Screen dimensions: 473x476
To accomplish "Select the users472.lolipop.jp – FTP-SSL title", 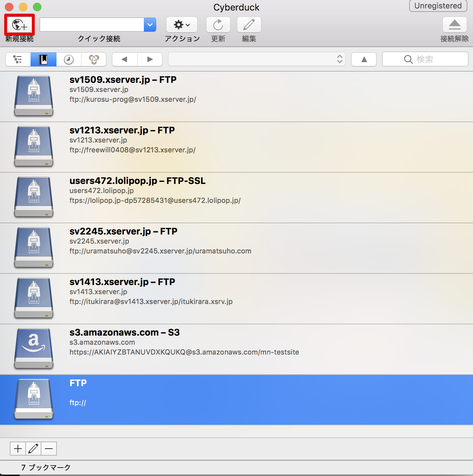I will click(x=138, y=181).
